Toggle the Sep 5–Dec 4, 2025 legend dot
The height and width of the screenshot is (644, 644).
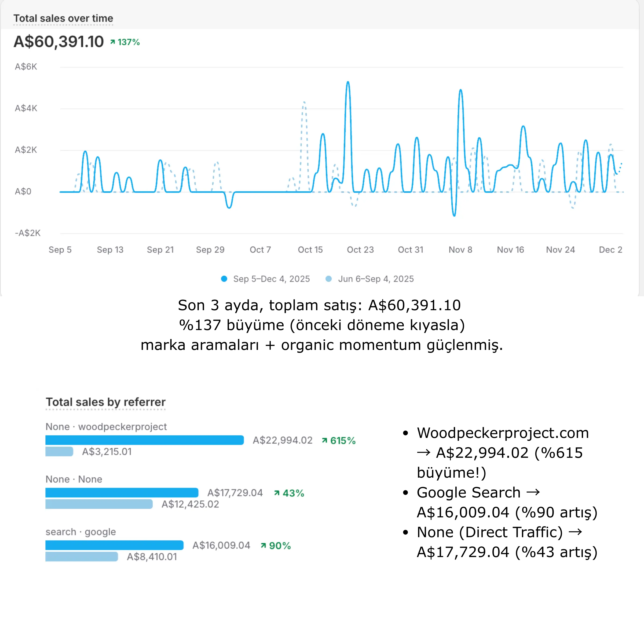(224, 279)
